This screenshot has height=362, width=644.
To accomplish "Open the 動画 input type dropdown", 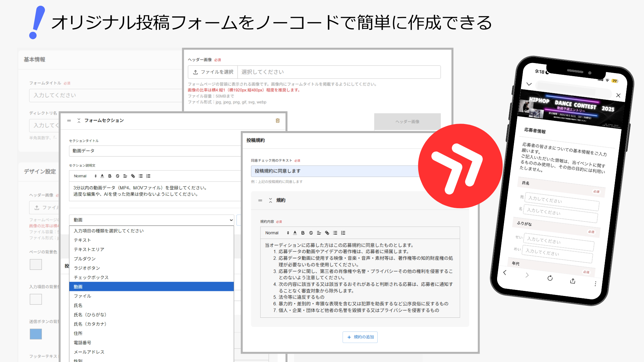I will [151, 220].
